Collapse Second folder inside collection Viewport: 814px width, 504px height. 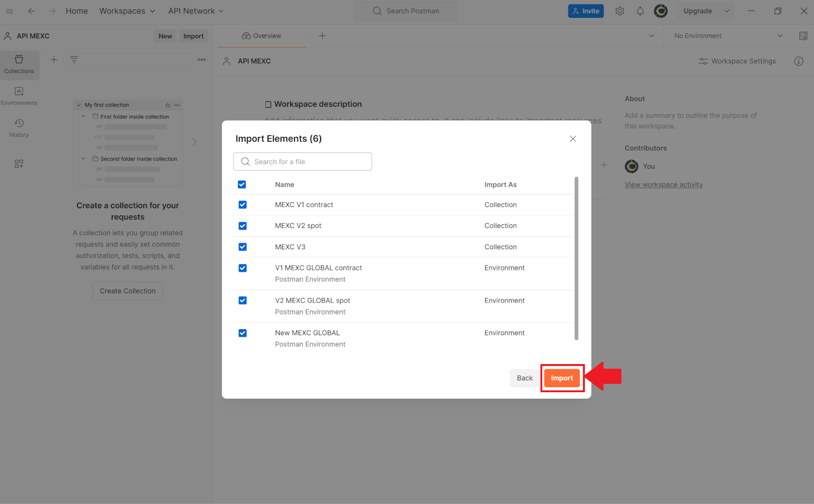click(x=83, y=159)
